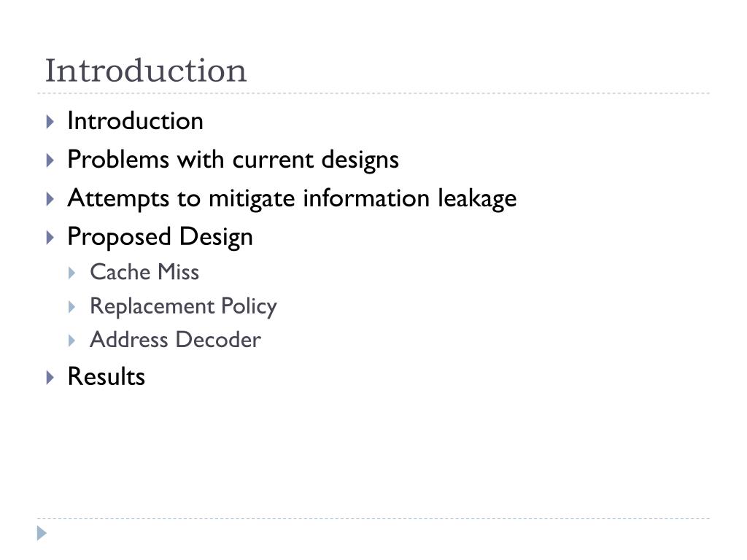Click the Introduction bullet text
The image size is (747, 560).
tap(135, 120)
